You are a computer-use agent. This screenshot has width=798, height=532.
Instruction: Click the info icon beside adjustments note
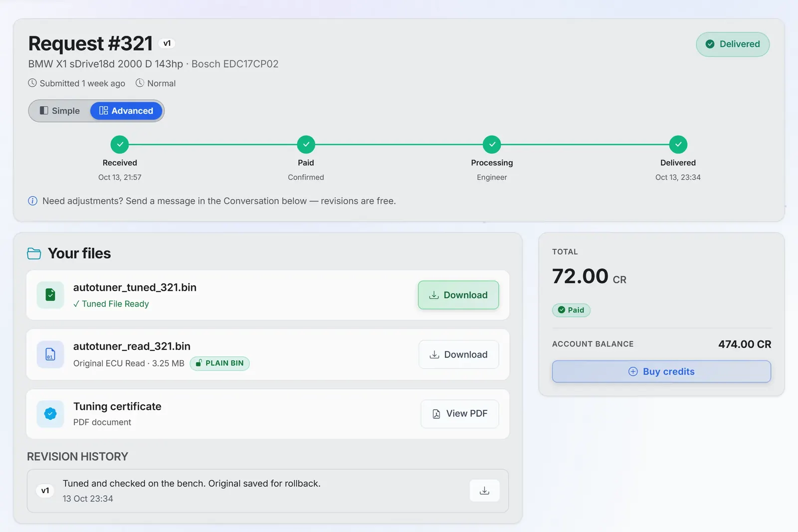coord(32,201)
